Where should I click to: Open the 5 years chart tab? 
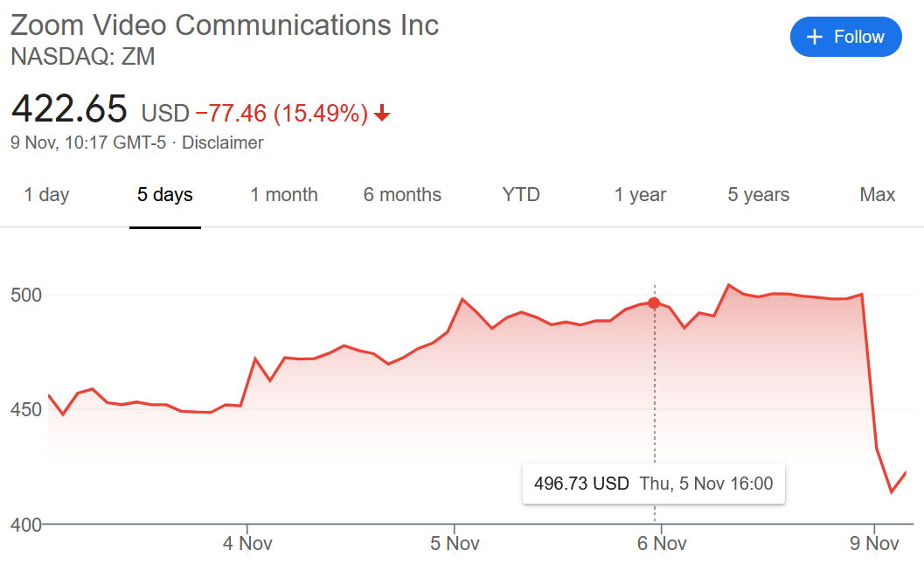(759, 194)
